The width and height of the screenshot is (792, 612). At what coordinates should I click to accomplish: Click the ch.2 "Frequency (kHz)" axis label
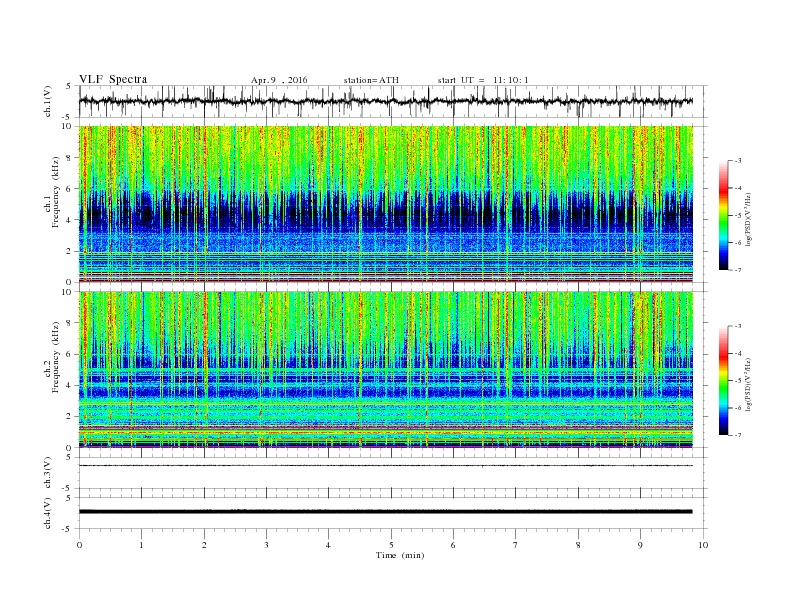(55, 358)
